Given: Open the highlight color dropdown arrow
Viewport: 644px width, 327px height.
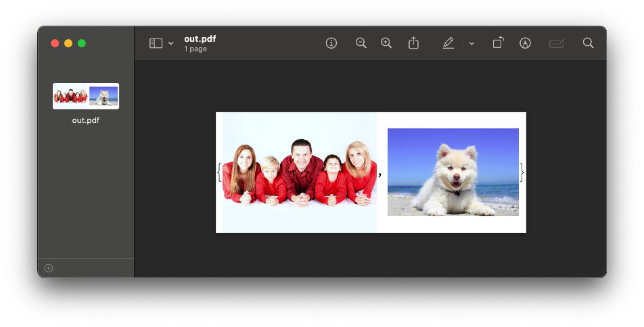Looking at the screenshot, I should pos(471,43).
